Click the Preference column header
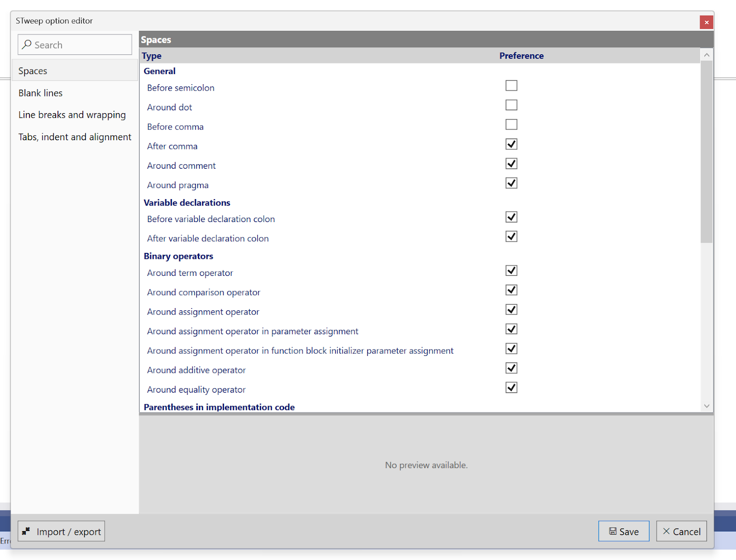736x560 pixels. pyautogui.click(x=521, y=56)
